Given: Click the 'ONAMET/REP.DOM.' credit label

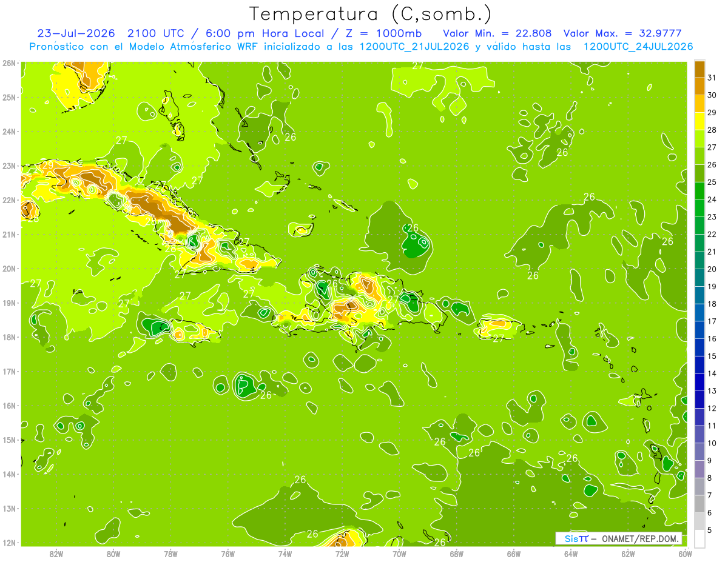Looking at the screenshot, I should 641,538.
